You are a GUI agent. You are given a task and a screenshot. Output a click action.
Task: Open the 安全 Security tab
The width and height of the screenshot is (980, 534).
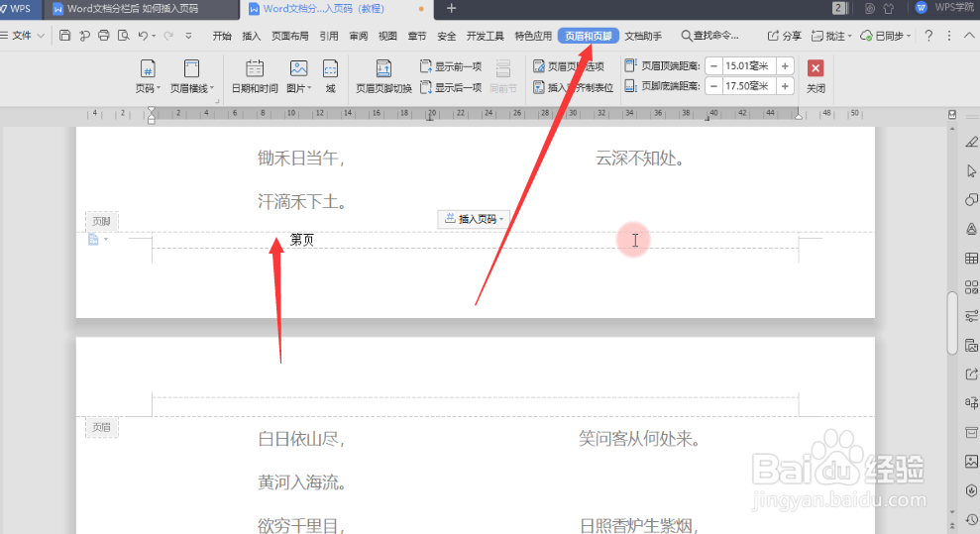(446, 37)
